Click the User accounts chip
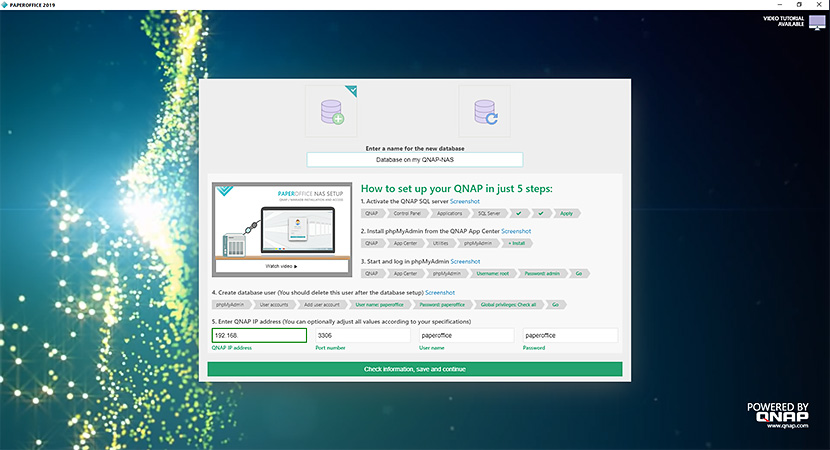Viewport: 830px width, 450px height. point(274,304)
